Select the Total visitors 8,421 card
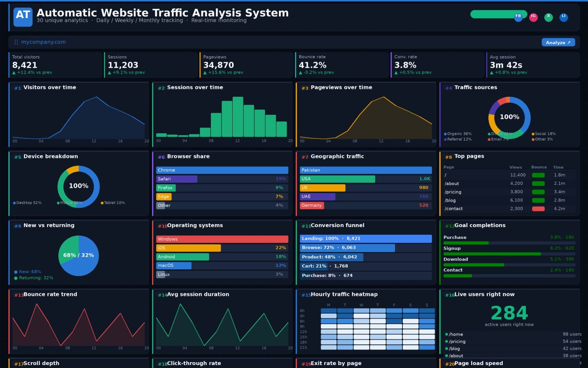This screenshot has height=368, width=588. click(55, 65)
